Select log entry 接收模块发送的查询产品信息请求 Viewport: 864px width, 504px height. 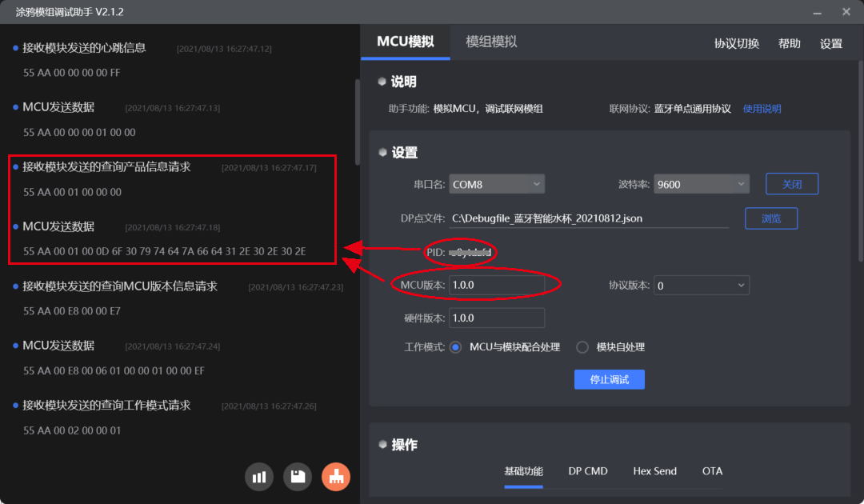pyautogui.click(x=106, y=167)
